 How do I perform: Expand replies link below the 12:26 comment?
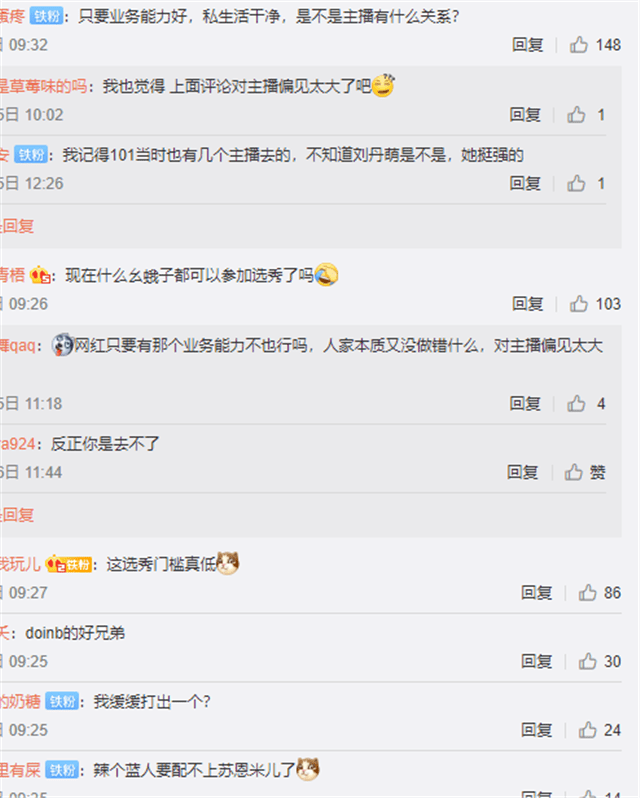click(x=17, y=226)
